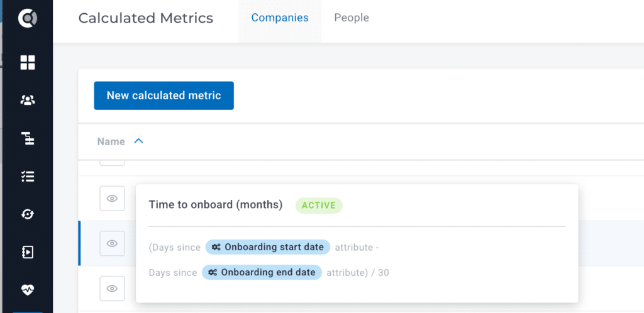This screenshot has width=644, height=313.
Task: Open the dashboard grid icon in sidebar
Action: click(28, 63)
